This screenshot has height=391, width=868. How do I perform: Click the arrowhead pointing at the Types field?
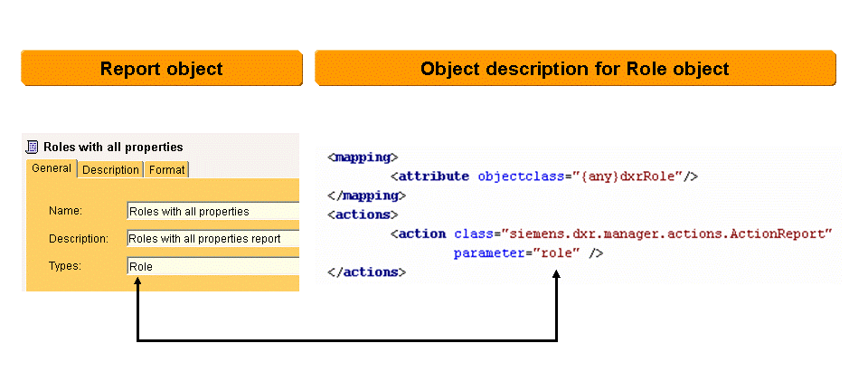pos(137,284)
